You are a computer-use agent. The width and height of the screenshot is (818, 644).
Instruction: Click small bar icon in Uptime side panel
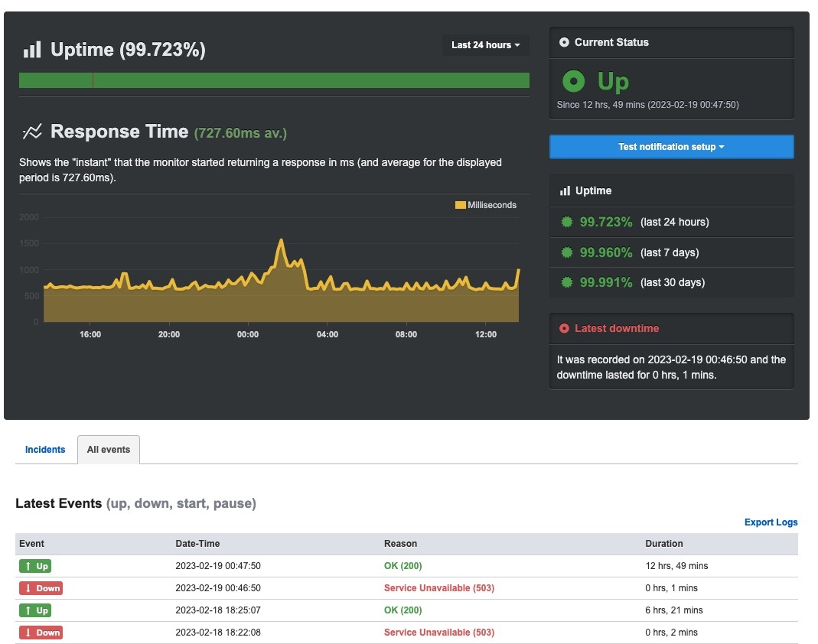565,190
